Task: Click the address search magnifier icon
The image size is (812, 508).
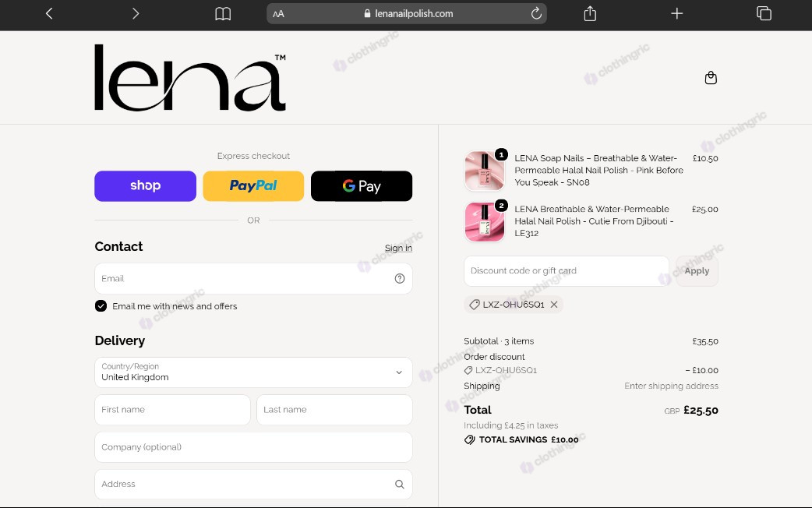Action: 399,484
